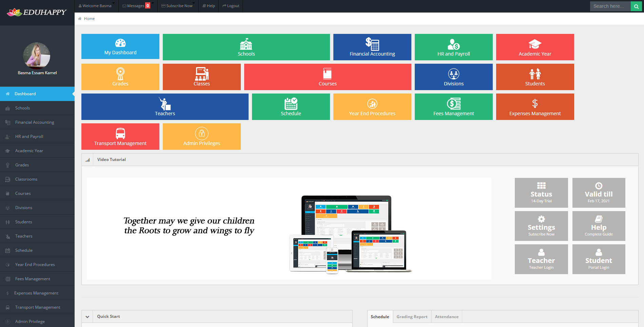
Task: Open the Admin Privileges tile
Action: (202, 137)
